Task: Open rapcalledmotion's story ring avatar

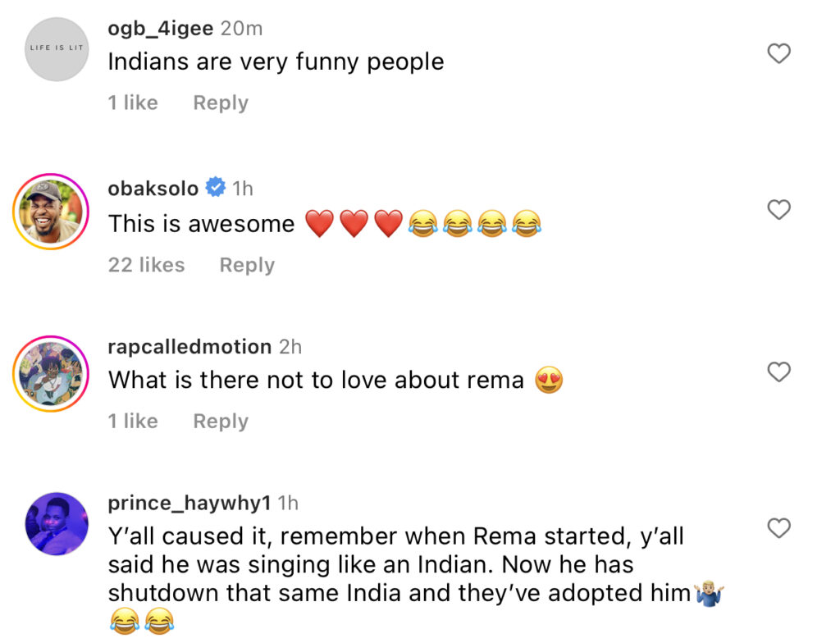Action: [50, 373]
